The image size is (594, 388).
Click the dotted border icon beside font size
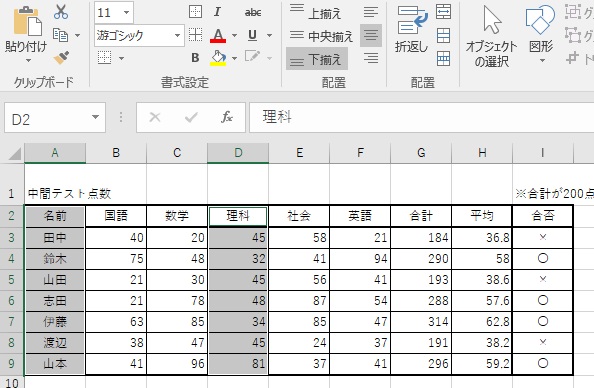pos(195,12)
